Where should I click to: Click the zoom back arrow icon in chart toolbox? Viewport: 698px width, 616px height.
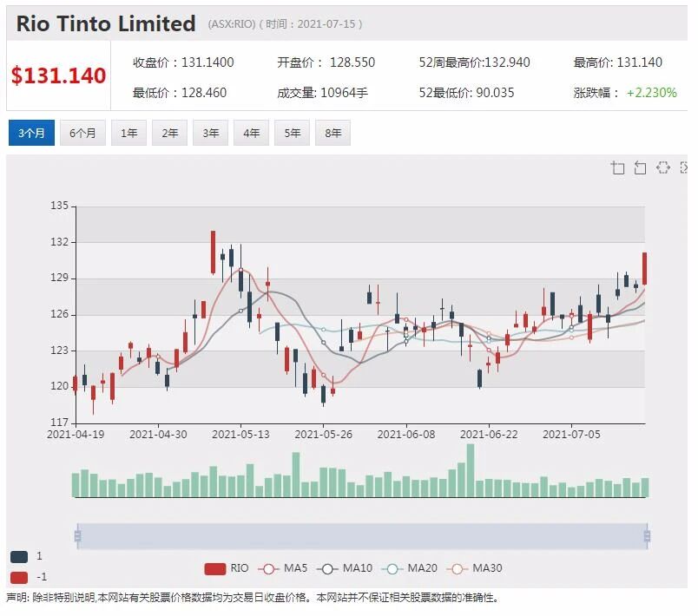(x=640, y=167)
